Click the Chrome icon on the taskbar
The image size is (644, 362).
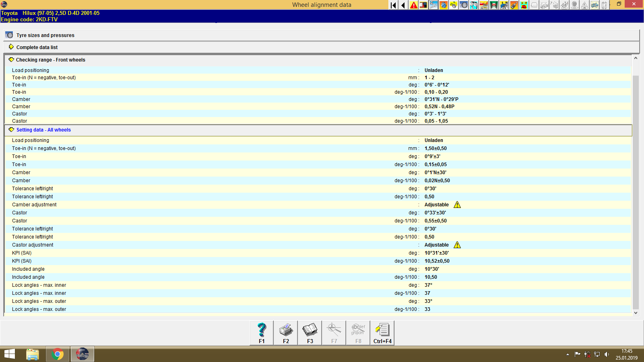58,354
